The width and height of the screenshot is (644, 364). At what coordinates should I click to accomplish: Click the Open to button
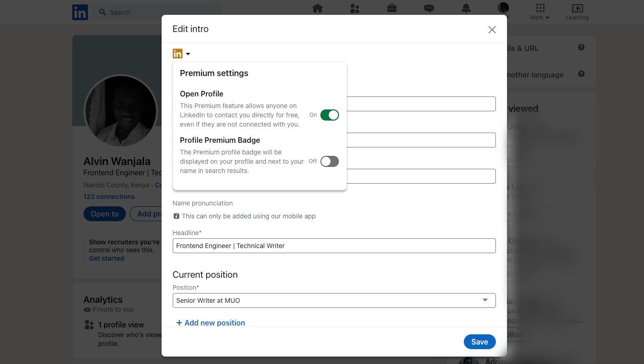tap(104, 214)
